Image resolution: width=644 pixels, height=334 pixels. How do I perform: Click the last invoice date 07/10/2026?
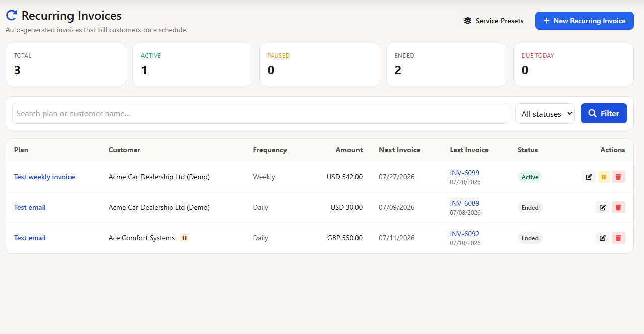(465, 243)
